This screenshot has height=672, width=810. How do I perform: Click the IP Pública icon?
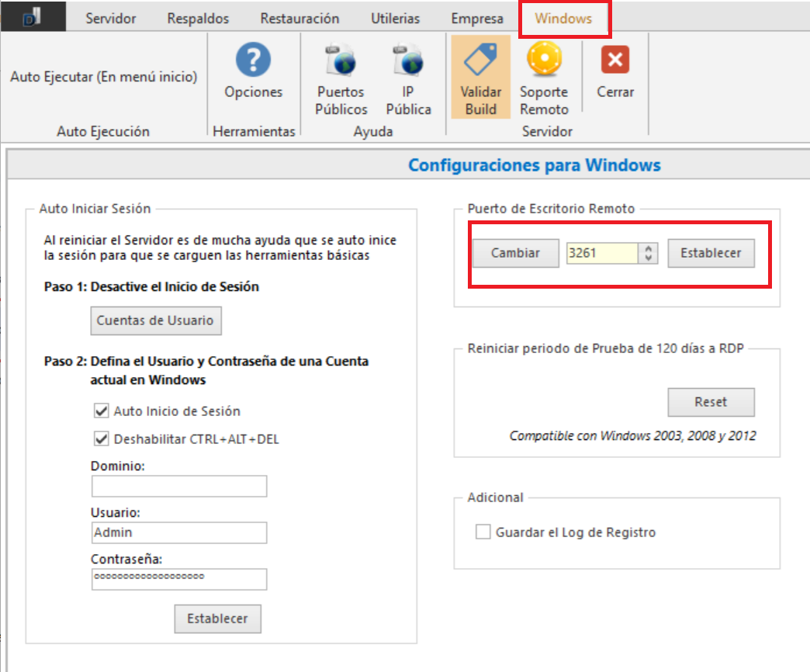pyautogui.click(x=408, y=61)
